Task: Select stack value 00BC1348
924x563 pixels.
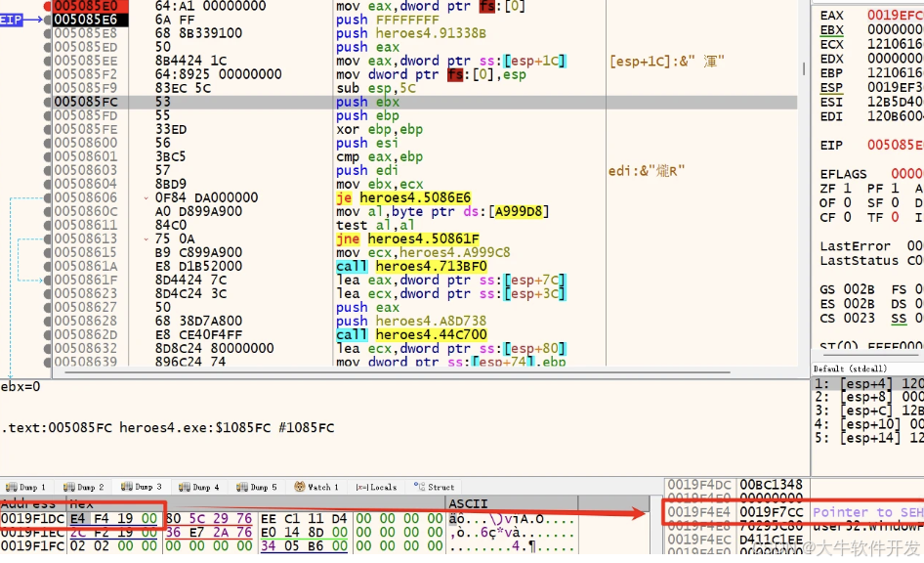Action: [x=771, y=485]
